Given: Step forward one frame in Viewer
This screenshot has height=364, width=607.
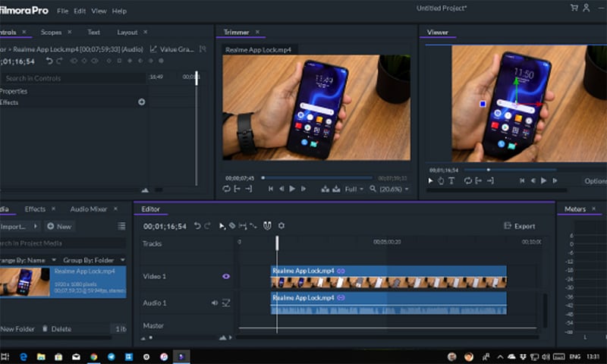Looking at the screenshot, I should (x=555, y=180).
